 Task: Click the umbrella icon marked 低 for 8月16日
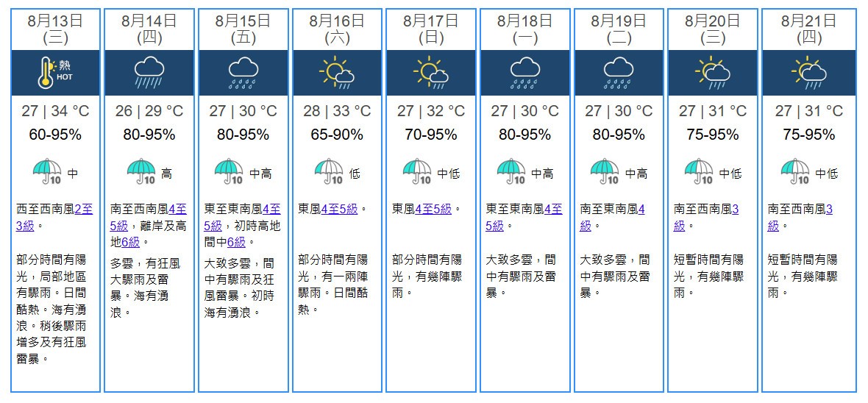click(329, 171)
